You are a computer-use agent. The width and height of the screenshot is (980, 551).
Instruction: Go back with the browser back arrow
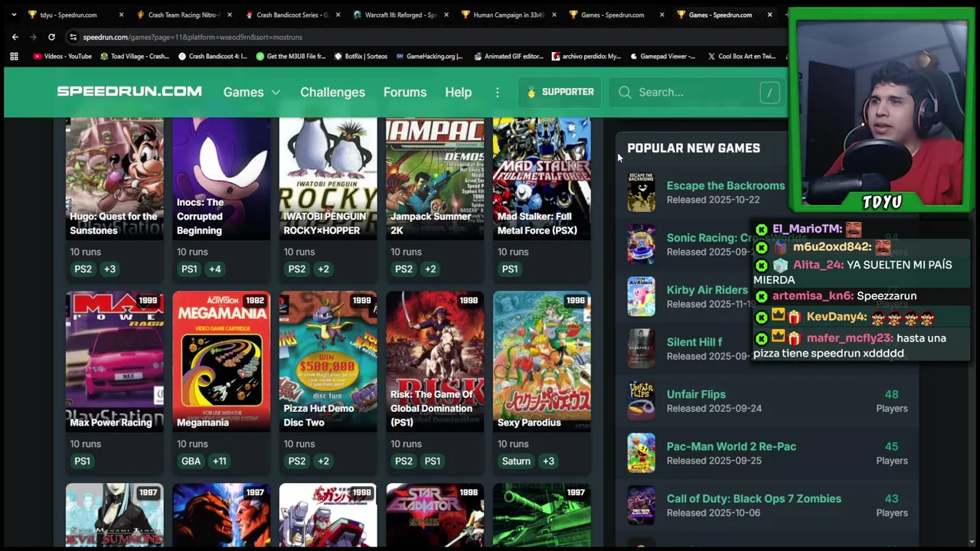coord(15,37)
